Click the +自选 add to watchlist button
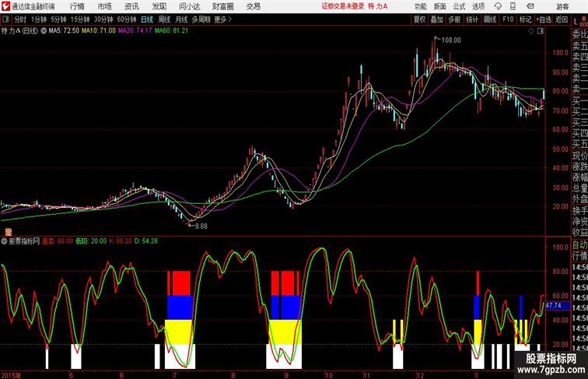Viewport: 588px width, 379px height. point(544,19)
